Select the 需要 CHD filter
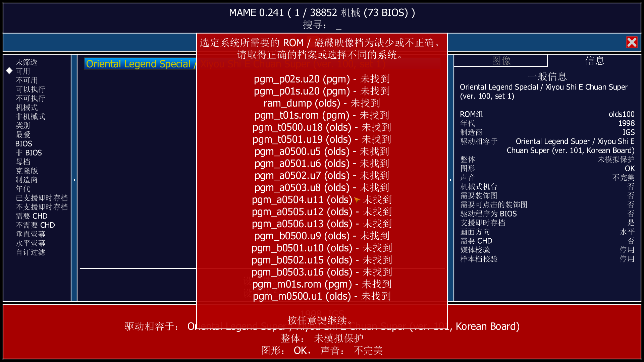This screenshot has width=644, height=362. (32, 216)
